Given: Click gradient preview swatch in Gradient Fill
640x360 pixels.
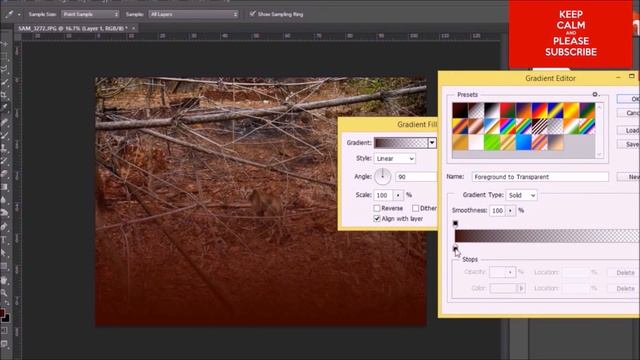Looking at the screenshot, I should tap(401, 142).
